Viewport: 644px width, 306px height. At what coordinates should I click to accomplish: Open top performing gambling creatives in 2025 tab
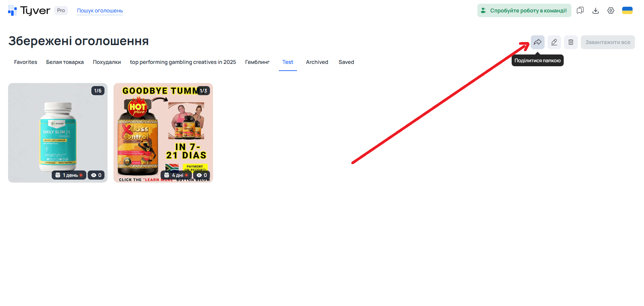coord(183,62)
